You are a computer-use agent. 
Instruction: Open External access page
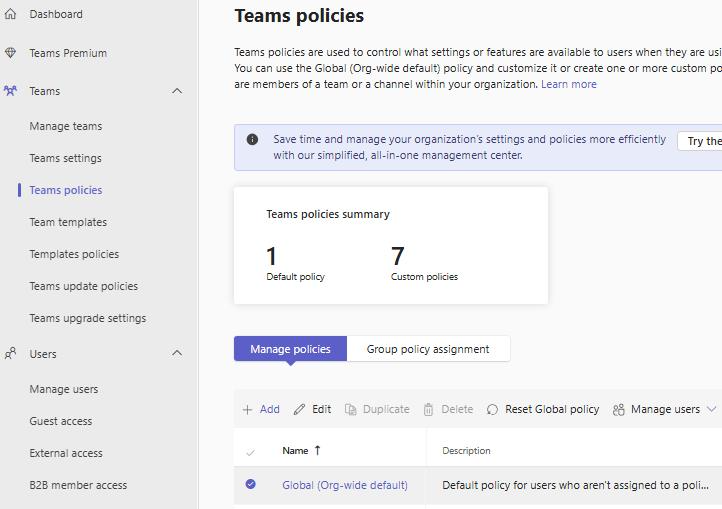point(66,453)
